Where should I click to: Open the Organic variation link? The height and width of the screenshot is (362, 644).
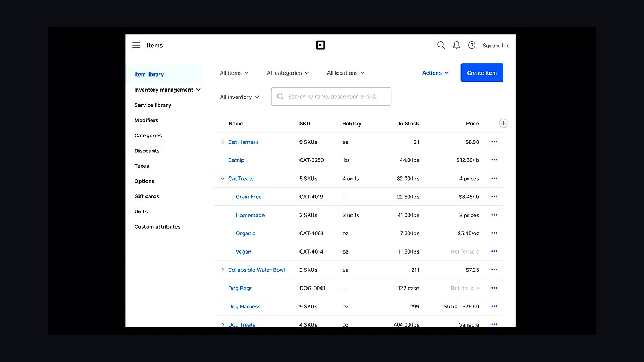coord(245,233)
